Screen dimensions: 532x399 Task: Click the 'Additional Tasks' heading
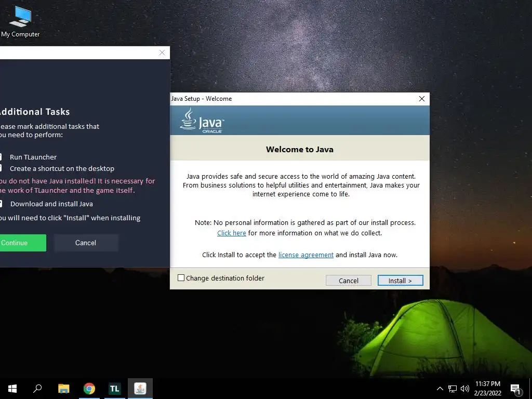tap(34, 112)
